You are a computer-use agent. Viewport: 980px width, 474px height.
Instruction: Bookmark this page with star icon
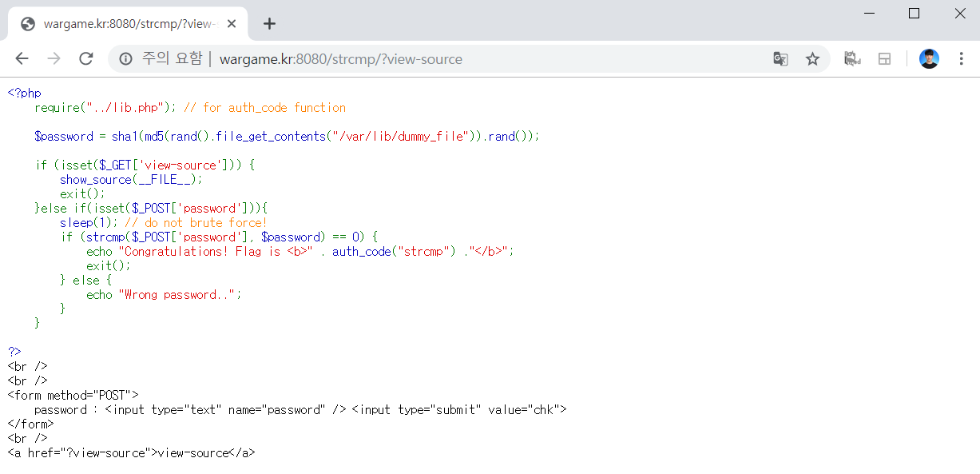812,58
